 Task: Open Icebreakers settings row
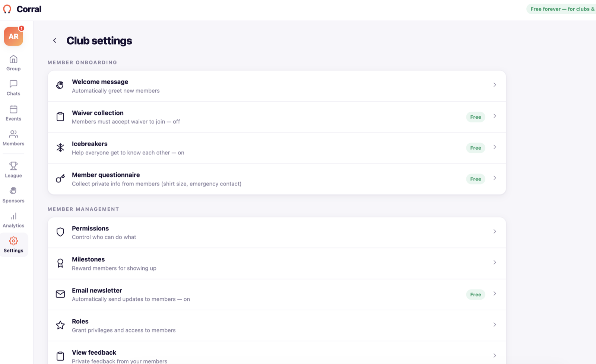point(277,148)
